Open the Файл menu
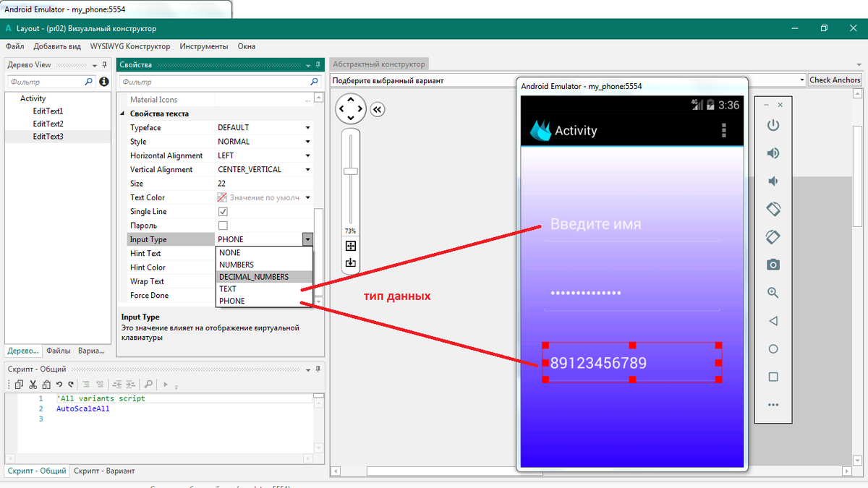Image resolution: width=868 pixels, height=488 pixels. point(14,46)
